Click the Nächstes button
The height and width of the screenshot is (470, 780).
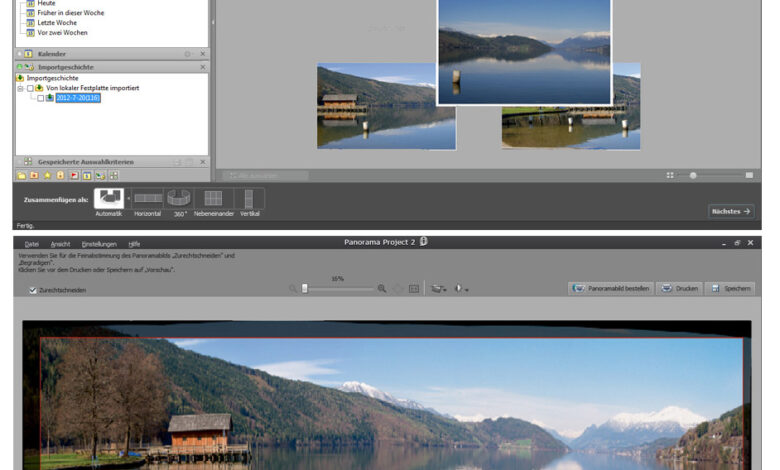click(x=731, y=211)
